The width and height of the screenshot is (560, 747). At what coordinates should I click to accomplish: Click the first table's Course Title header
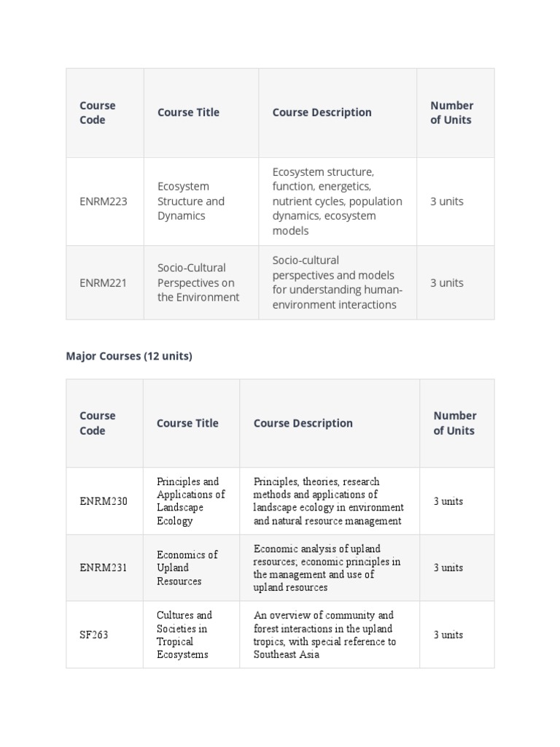(189, 112)
